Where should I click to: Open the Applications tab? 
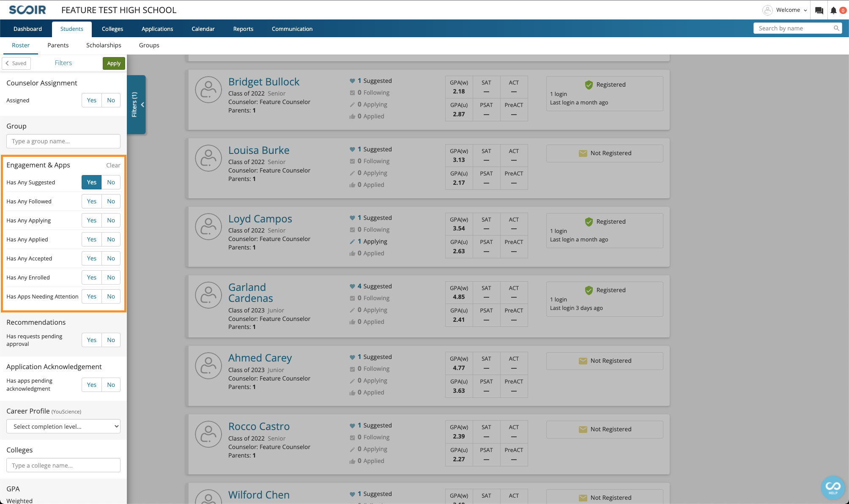pos(157,29)
